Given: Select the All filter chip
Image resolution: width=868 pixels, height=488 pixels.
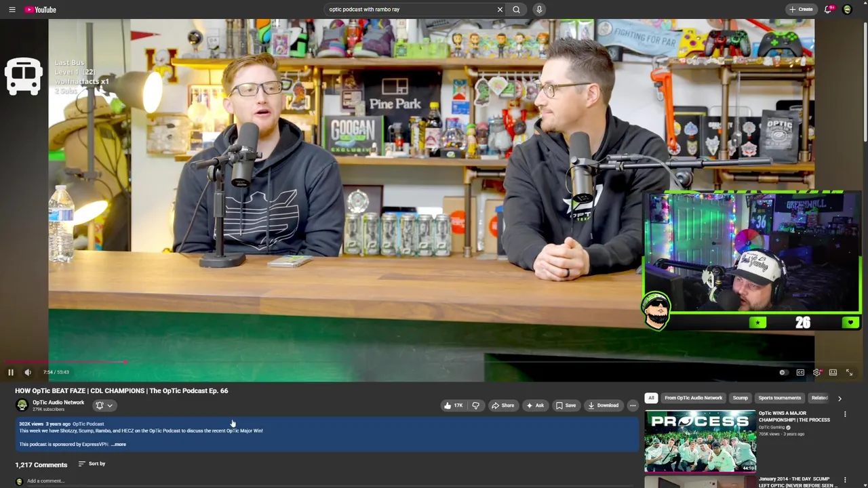Looking at the screenshot, I should [651, 398].
